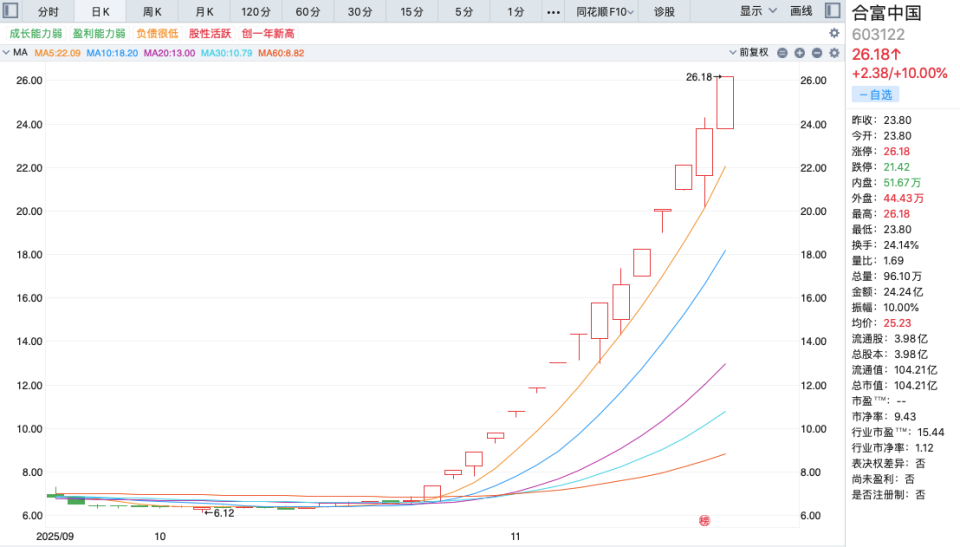The width and height of the screenshot is (960, 547).
Task: Click the red circular marker near chart bottom
Action: (705, 521)
